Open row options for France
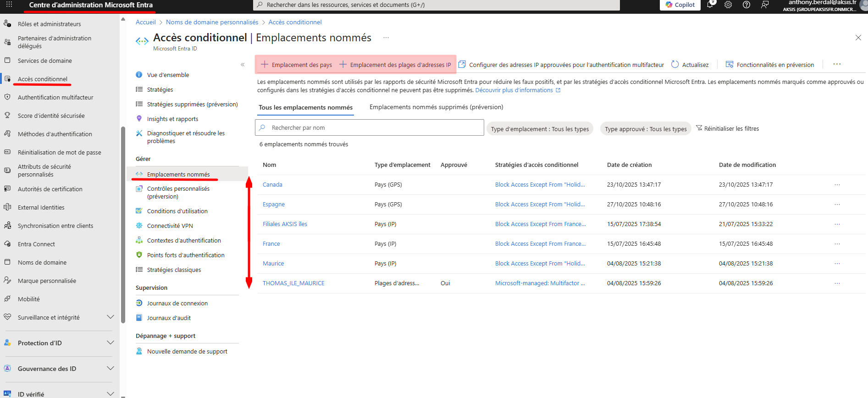The image size is (868, 398). point(837,244)
